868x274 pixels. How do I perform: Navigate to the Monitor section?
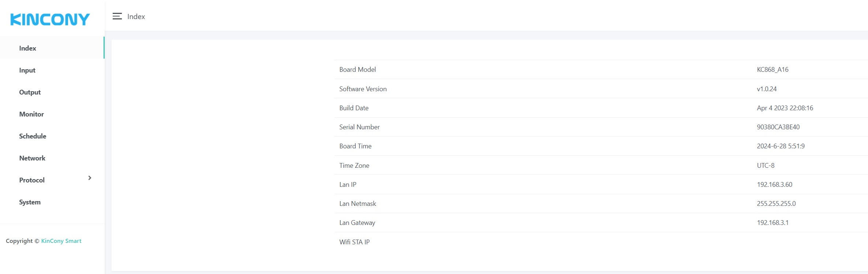pos(31,114)
